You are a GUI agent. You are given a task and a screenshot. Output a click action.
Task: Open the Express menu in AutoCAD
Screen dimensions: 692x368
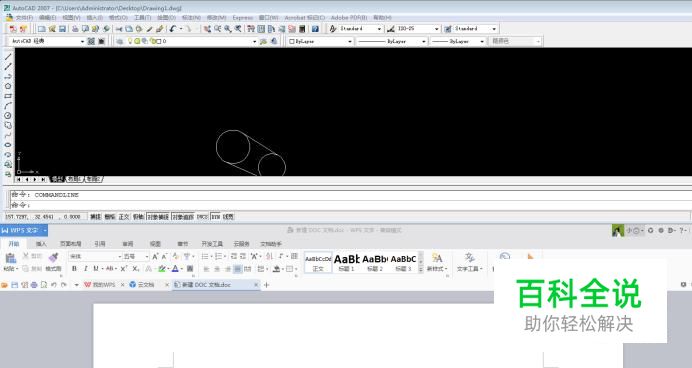click(x=242, y=18)
